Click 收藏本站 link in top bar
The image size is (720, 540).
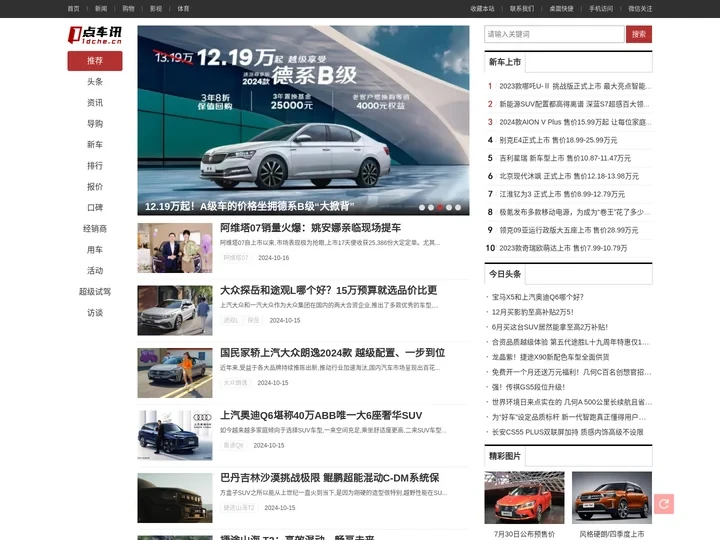tap(482, 9)
